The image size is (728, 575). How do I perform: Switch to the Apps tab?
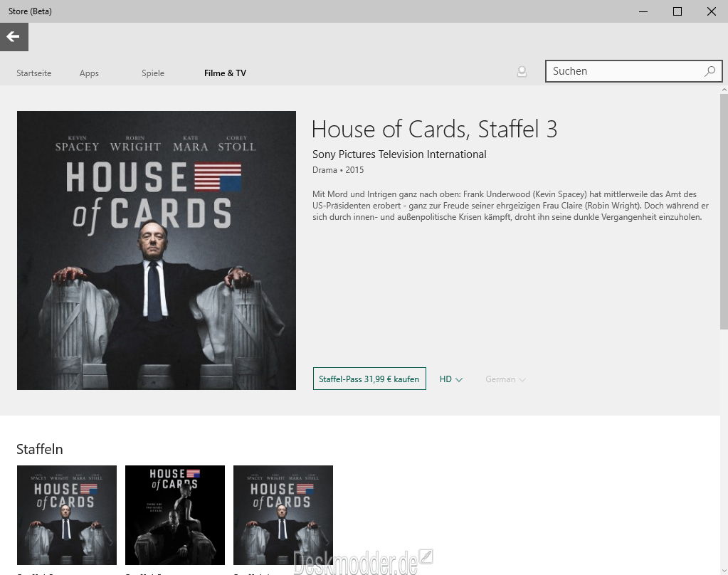point(89,73)
